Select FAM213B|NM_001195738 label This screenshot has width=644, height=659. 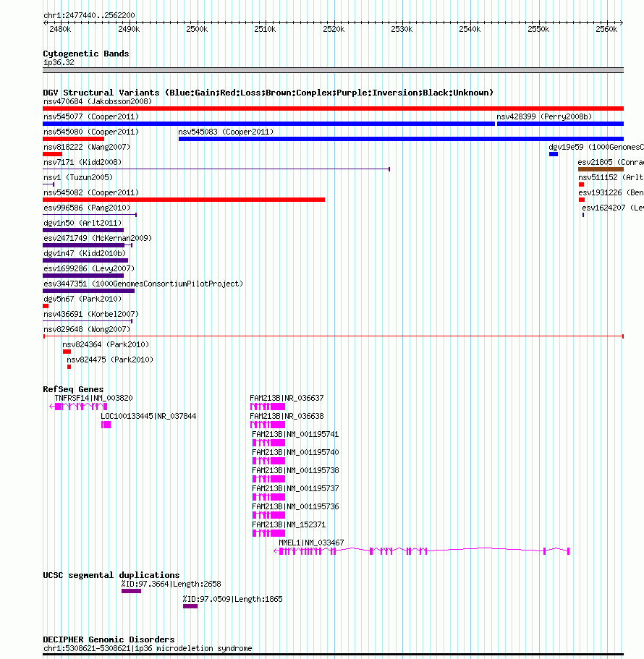click(295, 470)
